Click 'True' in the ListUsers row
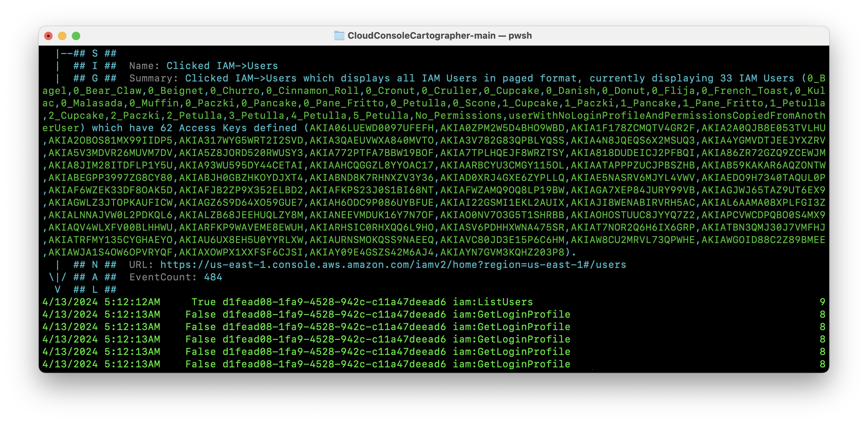This screenshot has height=424, width=868. pyautogui.click(x=204, y=302)
